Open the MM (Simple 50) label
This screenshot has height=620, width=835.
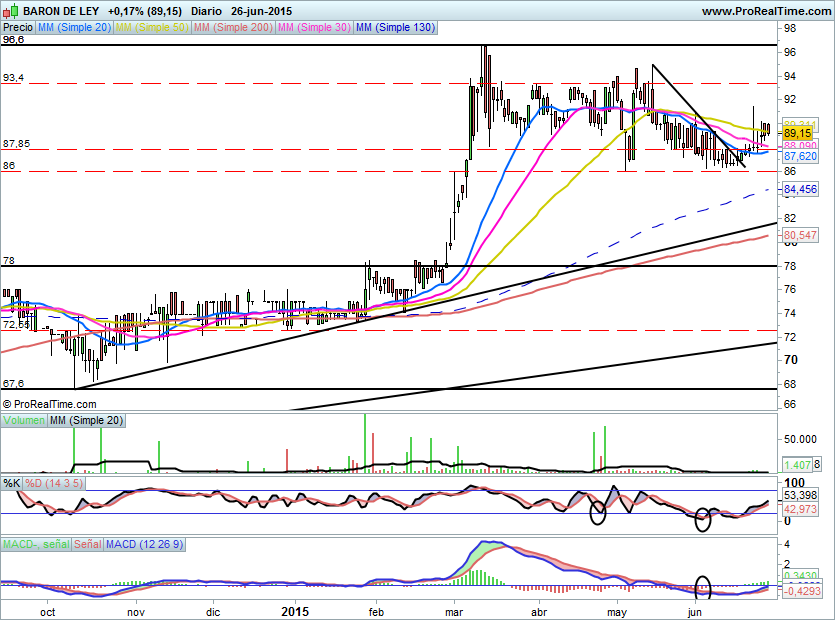pos(152,28)
